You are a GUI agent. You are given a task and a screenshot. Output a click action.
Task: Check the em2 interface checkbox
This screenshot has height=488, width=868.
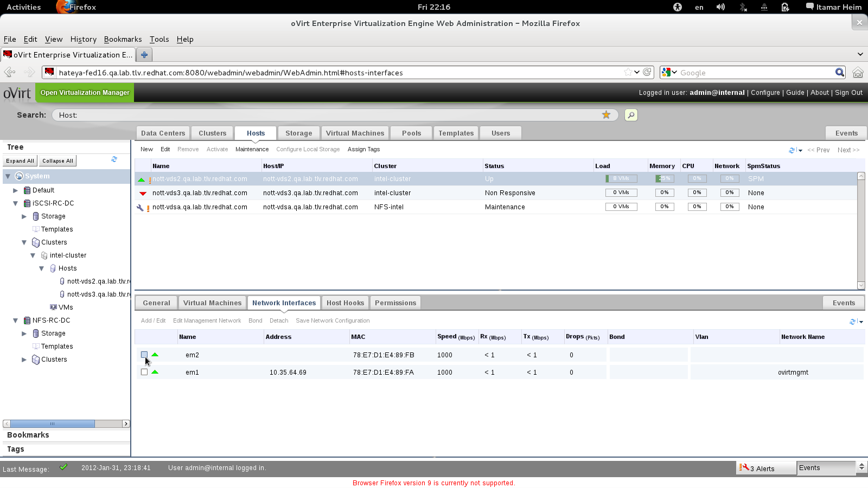click(x=144, y=355)
